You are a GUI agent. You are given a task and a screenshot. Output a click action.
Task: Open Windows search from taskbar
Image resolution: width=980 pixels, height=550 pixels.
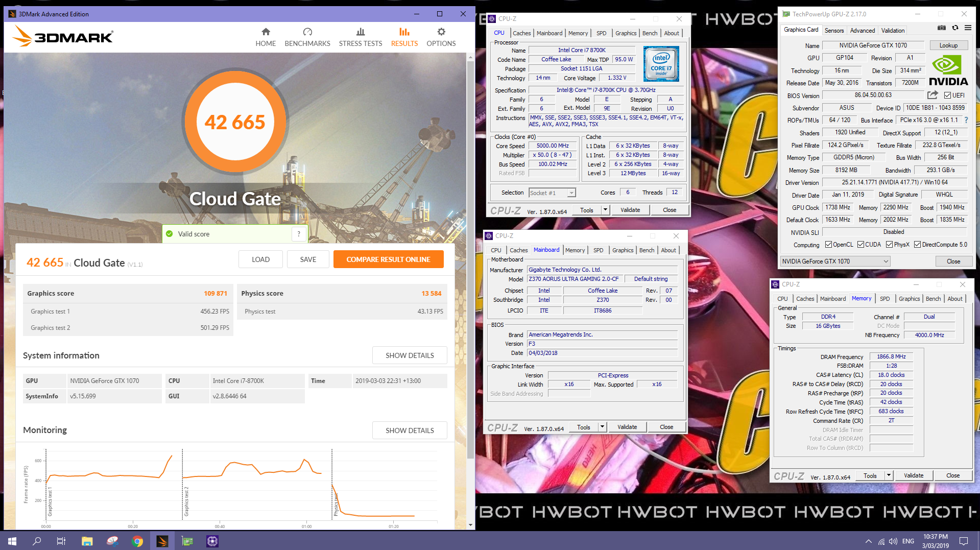[x=37, y=541]
